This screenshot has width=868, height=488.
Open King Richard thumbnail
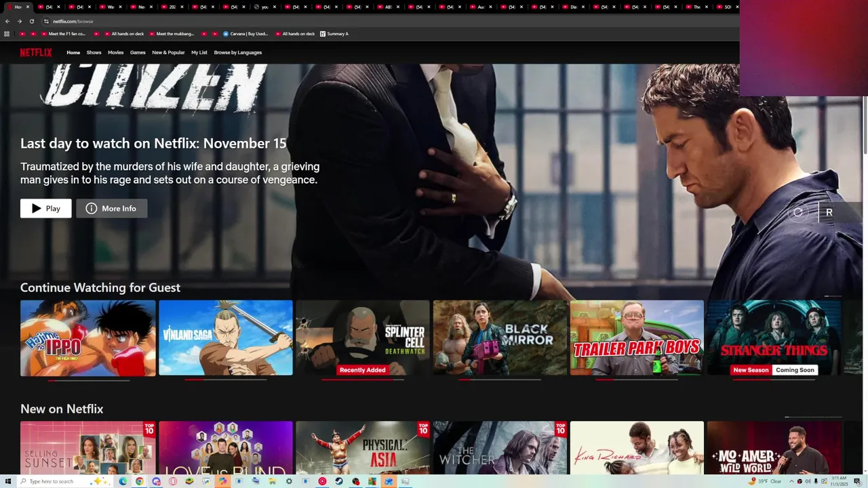(637, 448)
